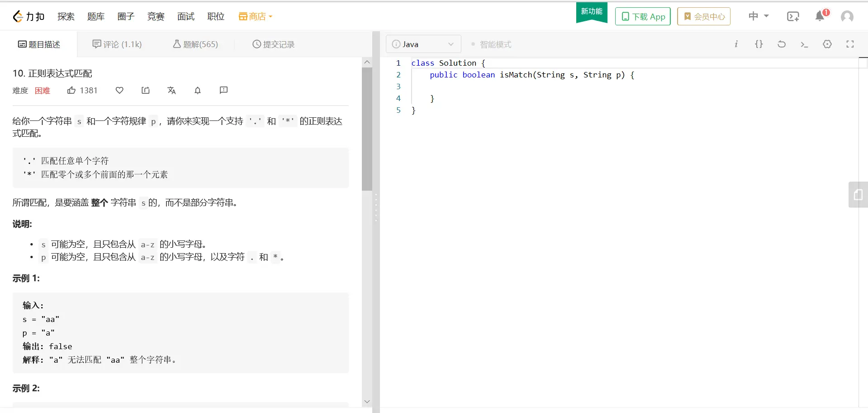Click scrollbar up arrow in description panel
This screenshot has width=868, height=413.
tap(367, 62)
